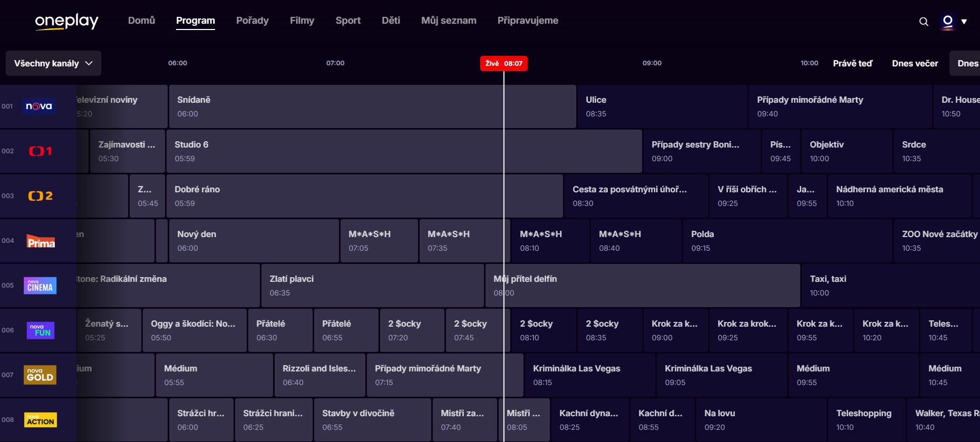Select the ČT1 channel logo
980x442 pixels.
click(x=40, y=151)
